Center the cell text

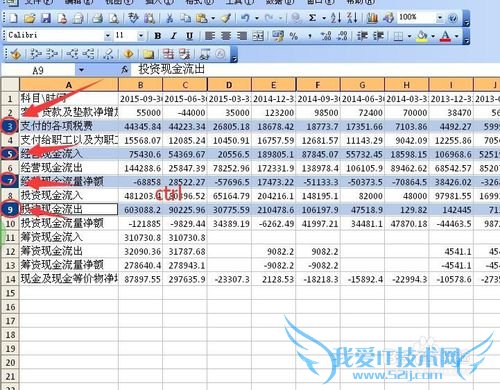click(x=226, y=36)
